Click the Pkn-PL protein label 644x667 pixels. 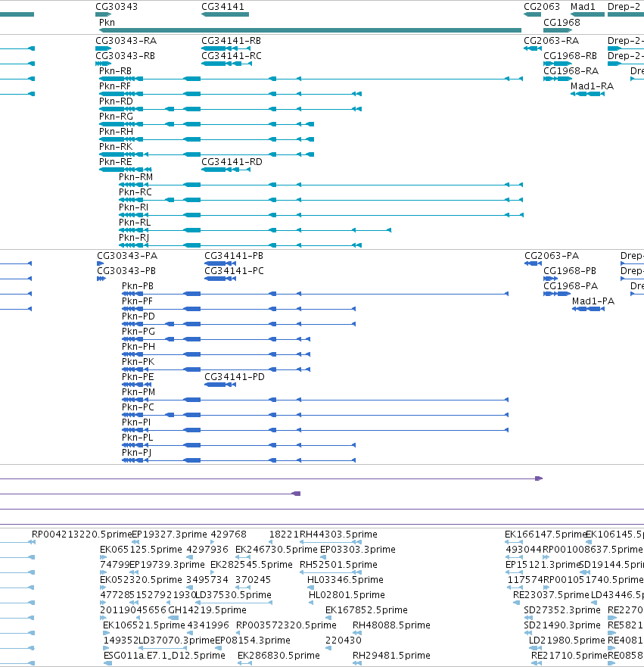click(137, 438)
